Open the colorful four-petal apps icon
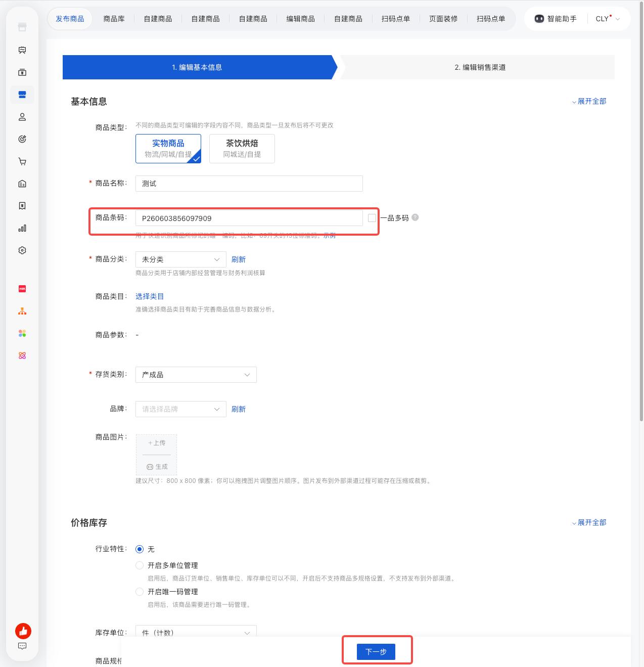Viewport: 644px width, 667px height. (x=22, y=333)
